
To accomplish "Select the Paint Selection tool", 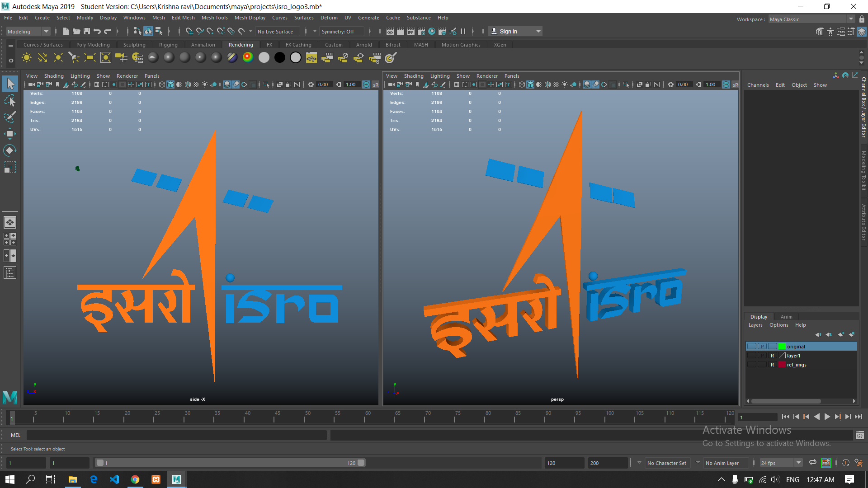I will [10, 117].
